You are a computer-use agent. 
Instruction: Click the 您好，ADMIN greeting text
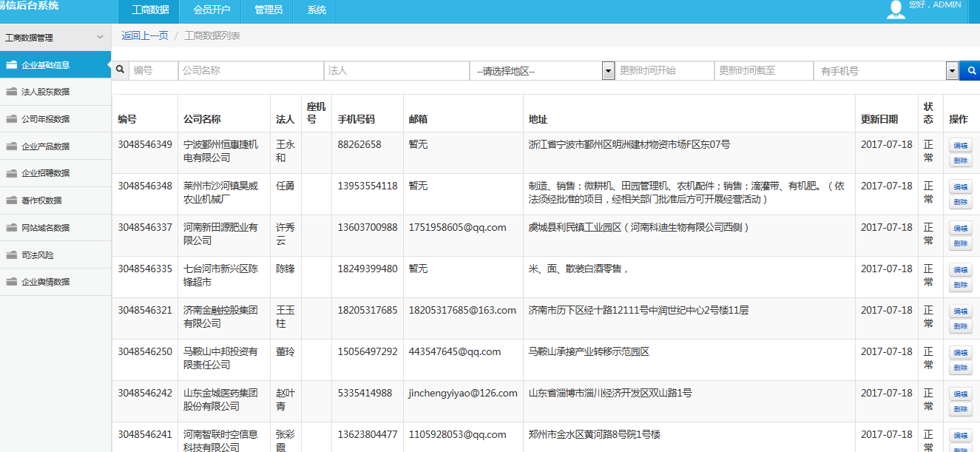[935, 4]
